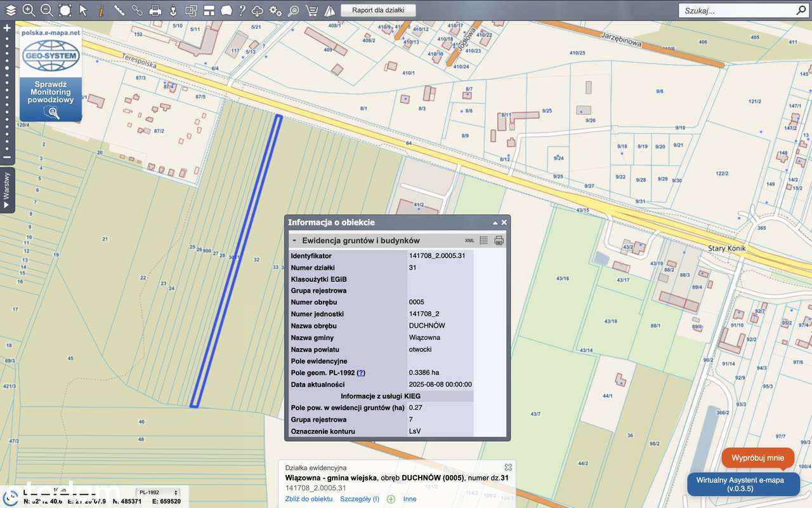Screen dimensions: 812x508
Task: Select the info (i) tool in the toolbar
Action: coord(100,10)
